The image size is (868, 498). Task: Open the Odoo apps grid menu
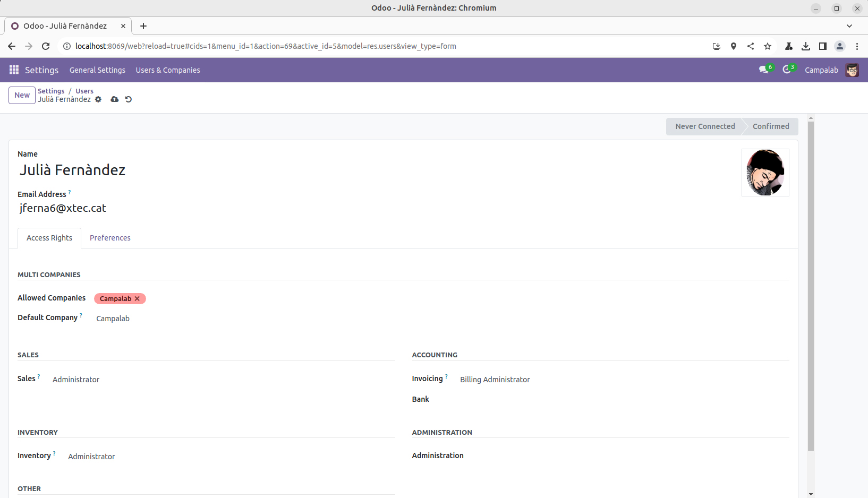click(14, 70)
